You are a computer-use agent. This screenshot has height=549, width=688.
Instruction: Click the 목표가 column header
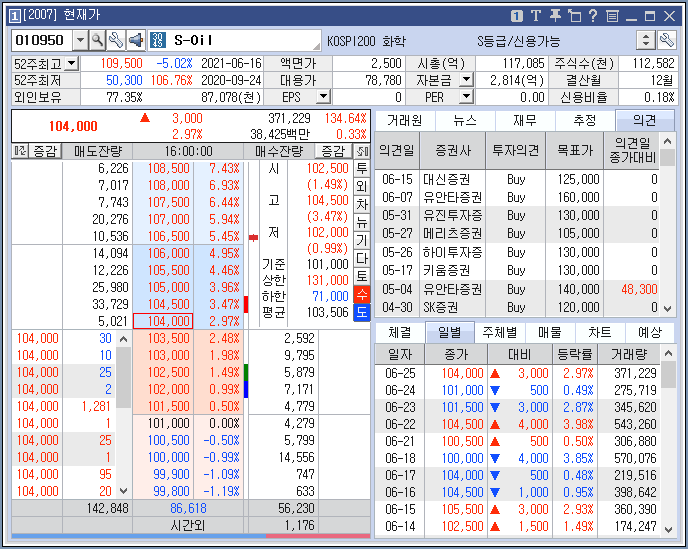(575, 151)
